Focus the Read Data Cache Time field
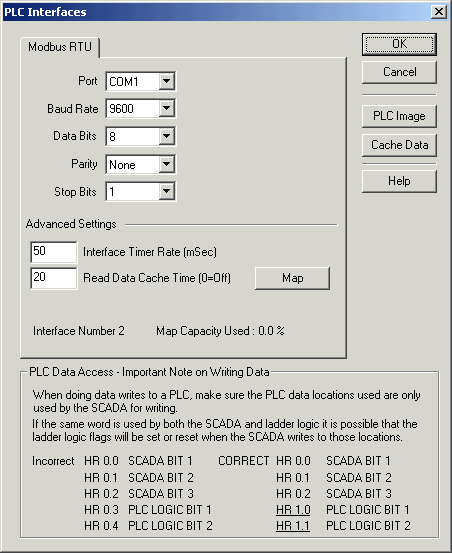Image resolution: width=452 pixels, height=553 pixels. [54, 278]
